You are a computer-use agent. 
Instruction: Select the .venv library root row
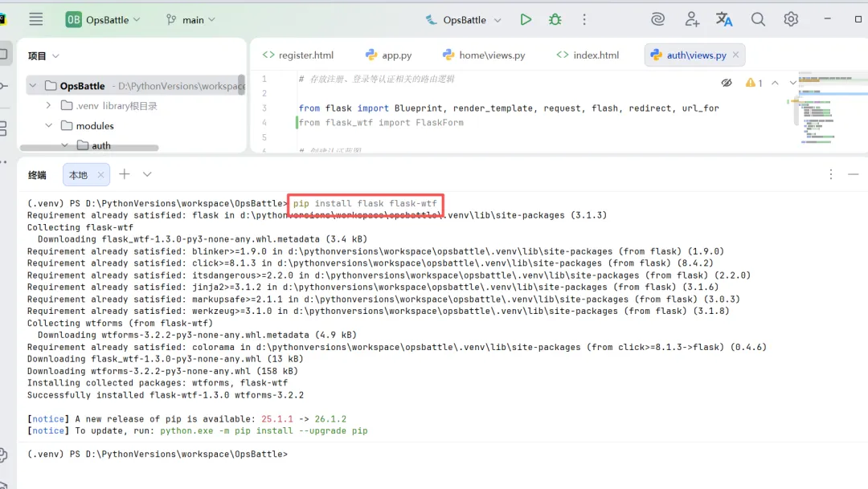point(133,105)
